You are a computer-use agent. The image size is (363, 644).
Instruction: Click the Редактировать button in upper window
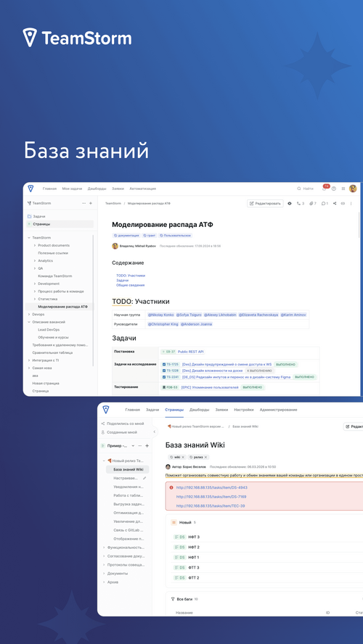265,203
